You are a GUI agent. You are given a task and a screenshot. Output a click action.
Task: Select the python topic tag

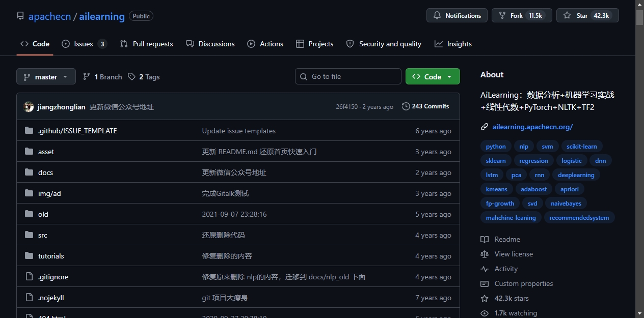pos(496,147)
